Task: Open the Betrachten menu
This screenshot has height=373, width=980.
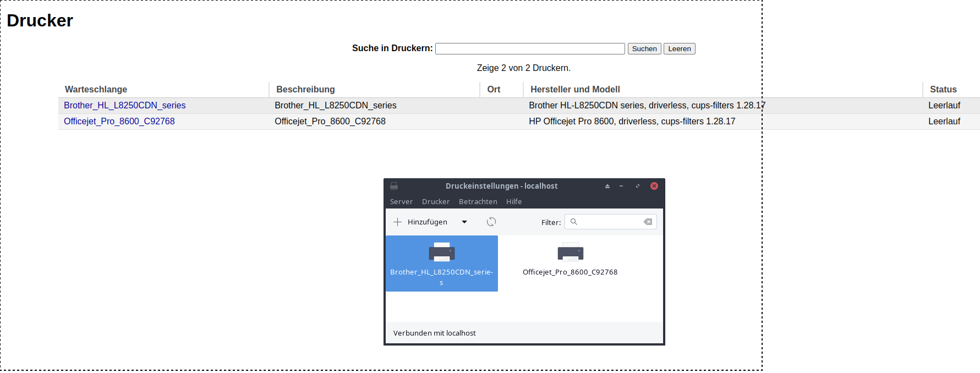Action: point(478,201)
